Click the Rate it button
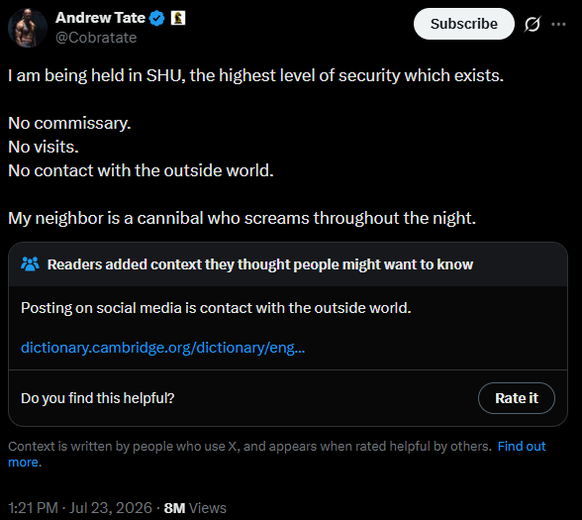The height and width of the screenshot is (520, 582). (x=516, y=398)
